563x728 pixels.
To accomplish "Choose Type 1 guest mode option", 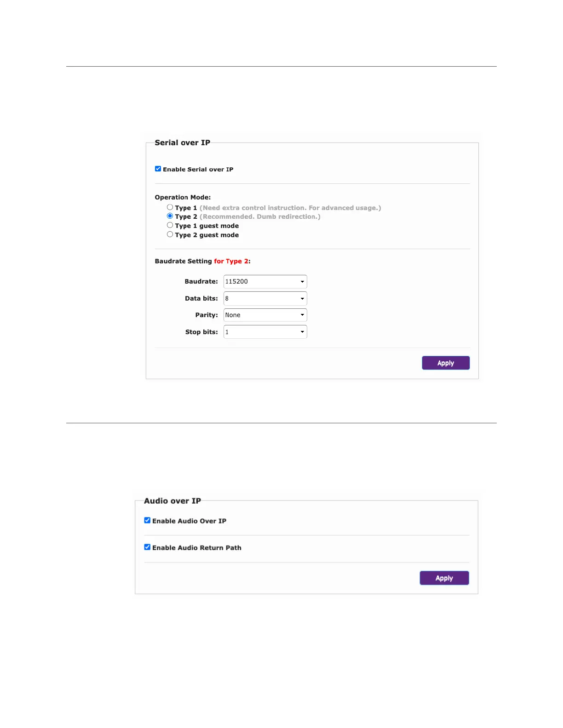I will (x=170, y=225).
